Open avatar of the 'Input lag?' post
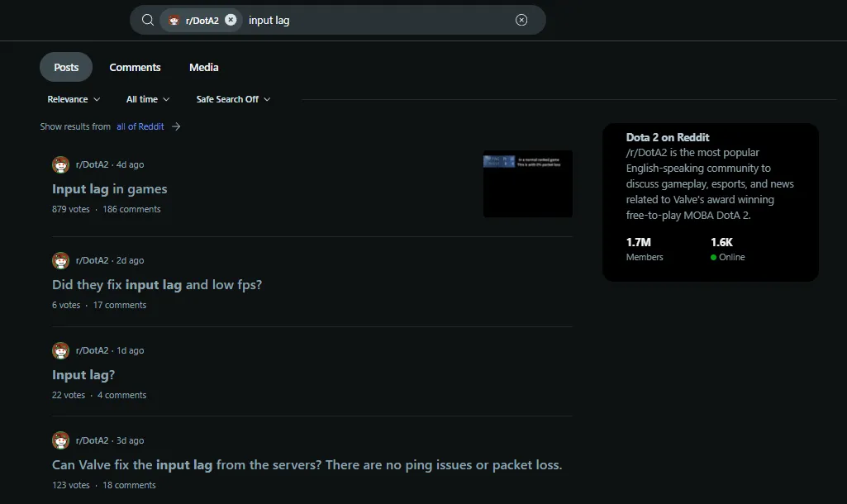Screen dimensions: 847x504 60,350
